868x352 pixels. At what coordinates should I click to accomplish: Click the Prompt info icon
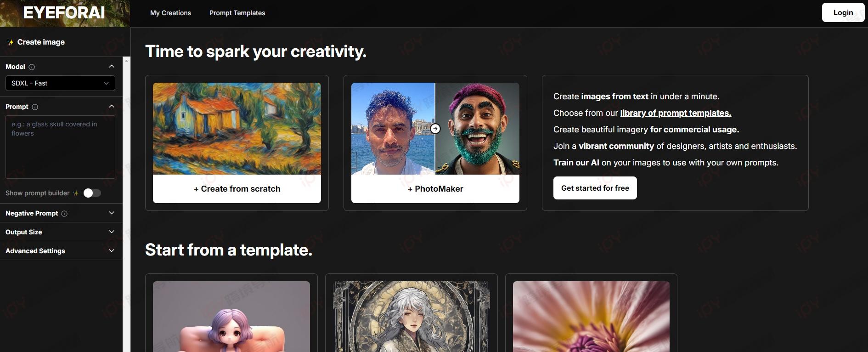pos(35,107)
